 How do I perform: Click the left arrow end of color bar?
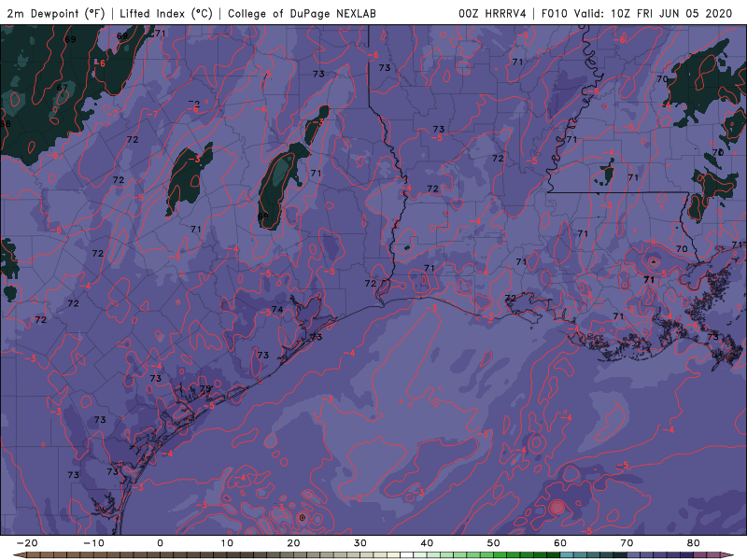click(19, 555)
